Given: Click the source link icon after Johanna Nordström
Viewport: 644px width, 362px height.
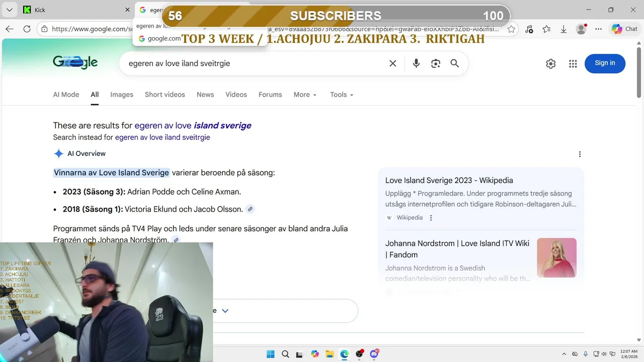Looking at the screenshot, I should coord(176,240).
